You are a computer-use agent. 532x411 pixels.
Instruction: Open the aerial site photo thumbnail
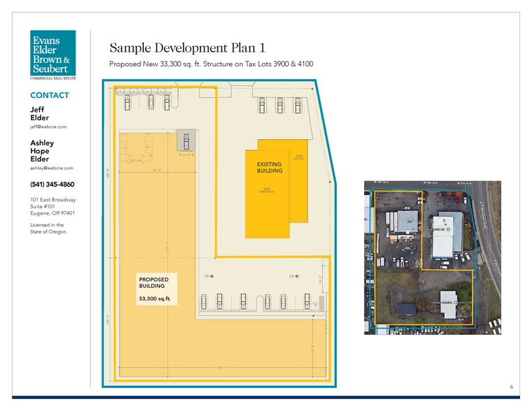click(x=433, y=257)
